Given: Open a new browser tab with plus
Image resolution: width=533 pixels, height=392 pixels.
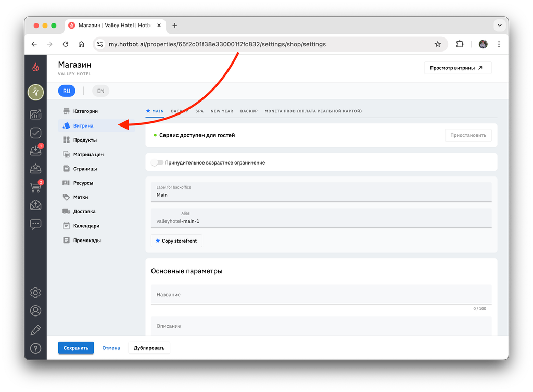Looking at the screenshot, I should click(175, 26).
